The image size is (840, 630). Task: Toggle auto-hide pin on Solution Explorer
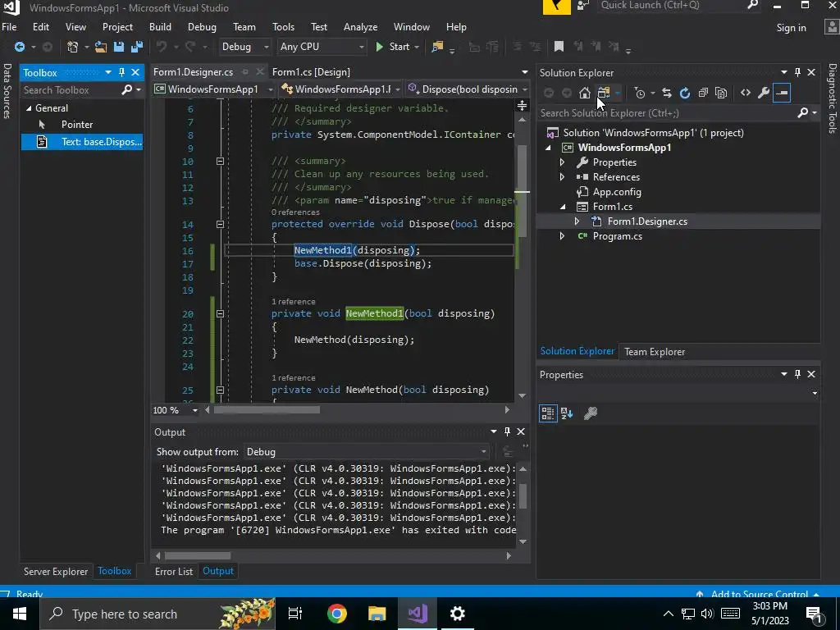point(797,72)
